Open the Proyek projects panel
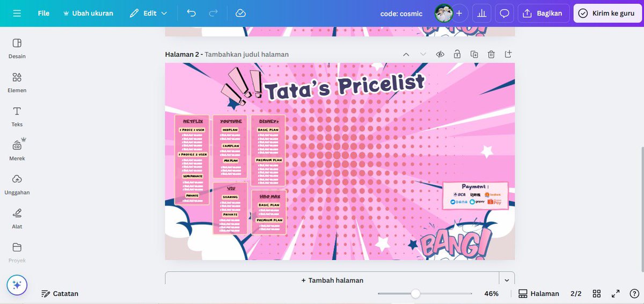Viewport: 644px width, 304px height. point(17,253)
